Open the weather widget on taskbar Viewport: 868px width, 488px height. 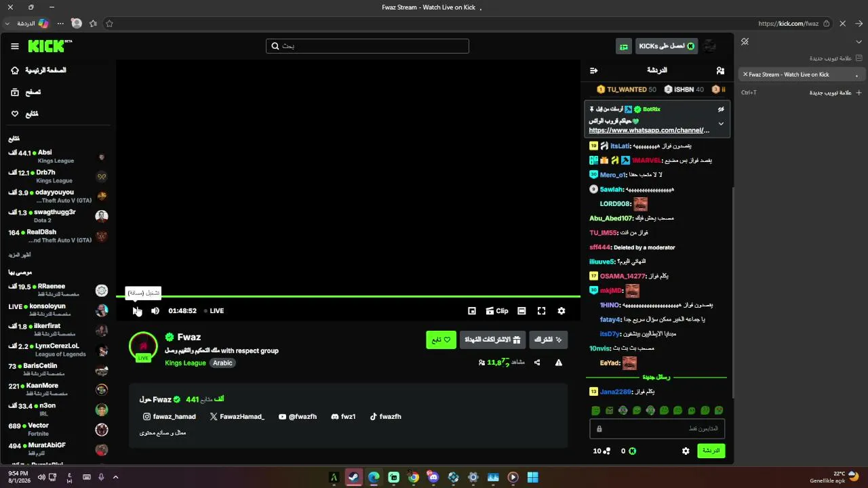(835, 477)
